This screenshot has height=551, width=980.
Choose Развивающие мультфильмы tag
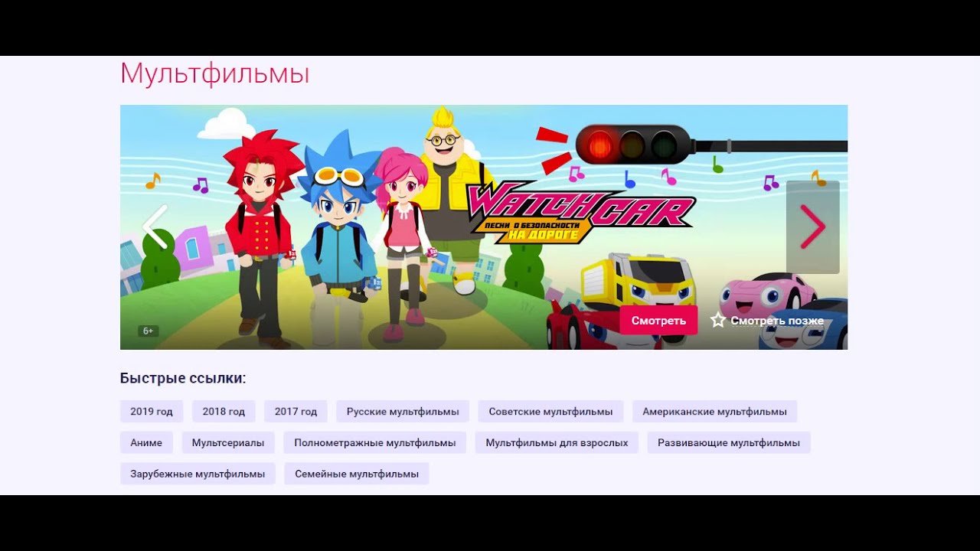click(x=729, y=443)
